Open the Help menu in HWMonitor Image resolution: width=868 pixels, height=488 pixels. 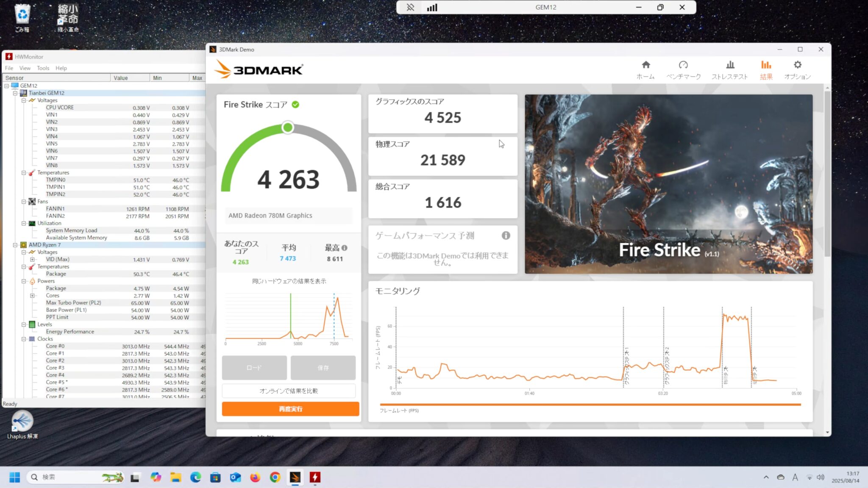61,68
